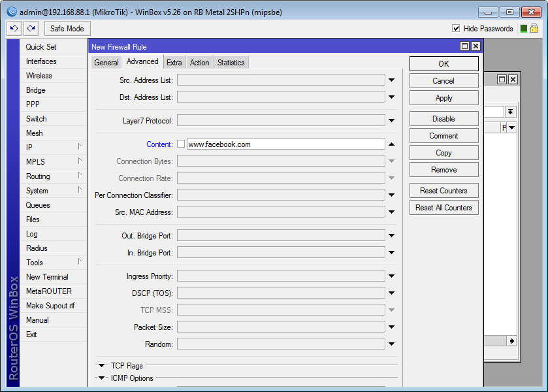Image resolution: width=548 pixels, height=392 pixels.
Task: Open the Statistics tab
Action: tap(231, 63)
